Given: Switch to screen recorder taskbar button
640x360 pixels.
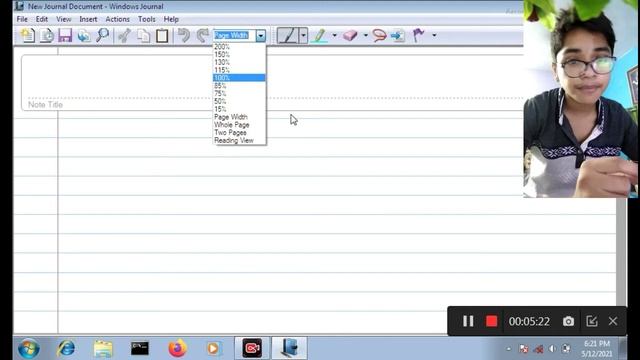Looking at the screenshot, I should 252,348.
